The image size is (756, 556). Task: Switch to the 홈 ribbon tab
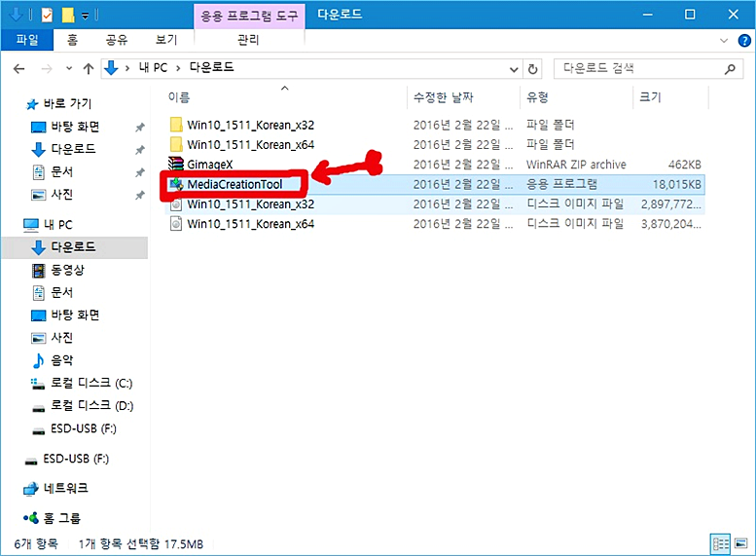[72, 40]
